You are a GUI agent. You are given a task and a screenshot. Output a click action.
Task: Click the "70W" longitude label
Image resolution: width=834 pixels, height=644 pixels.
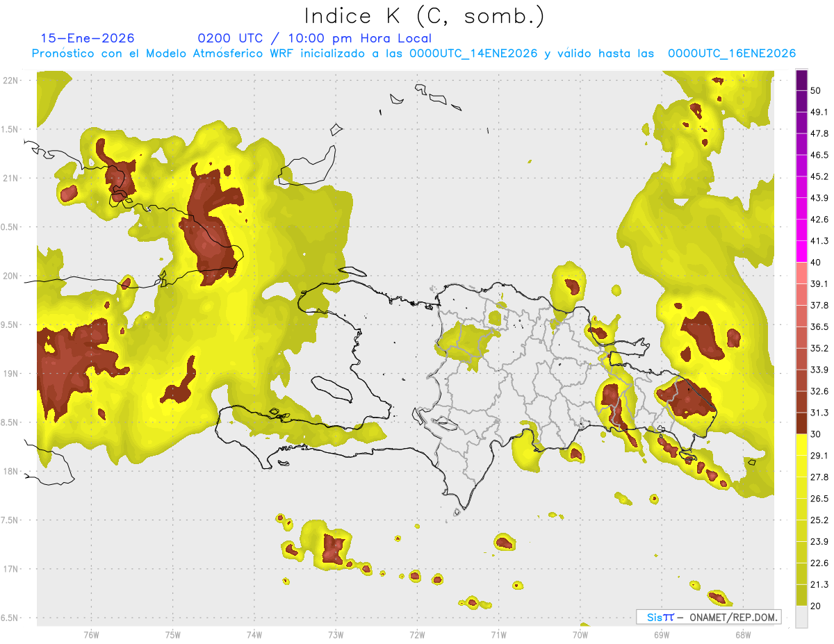(580, 634)
